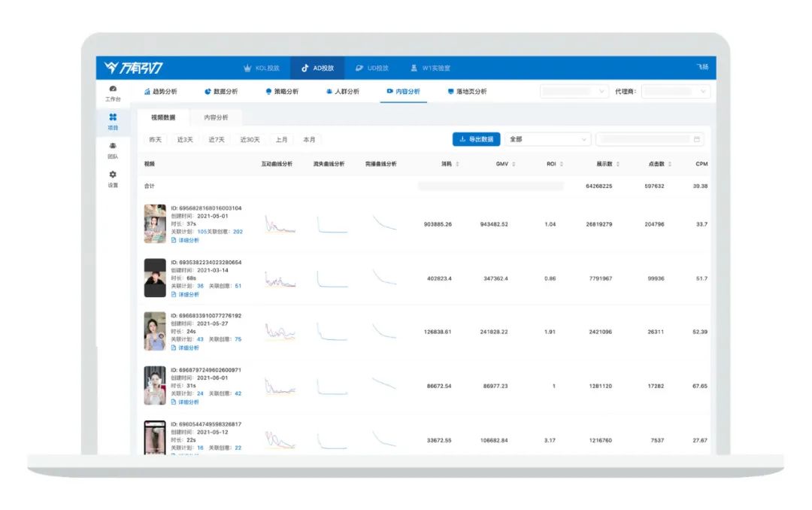This screenshot has width=812, height=510.
Task: Go to the 数据分析 navigation tab
Action: pyautogui.click(x=221, y=92)
